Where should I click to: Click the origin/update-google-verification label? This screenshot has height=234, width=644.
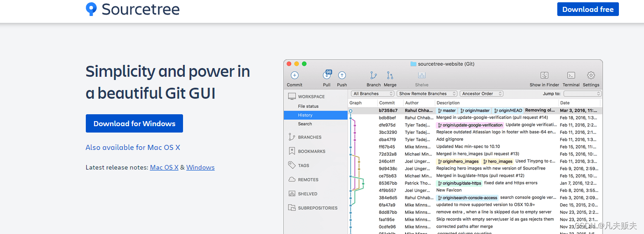[x=470, y=125]
